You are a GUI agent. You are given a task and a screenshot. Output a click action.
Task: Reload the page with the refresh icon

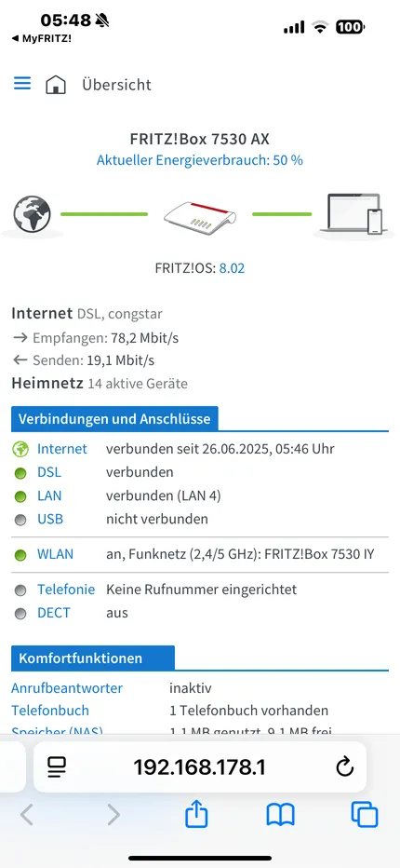pos(344,766)
